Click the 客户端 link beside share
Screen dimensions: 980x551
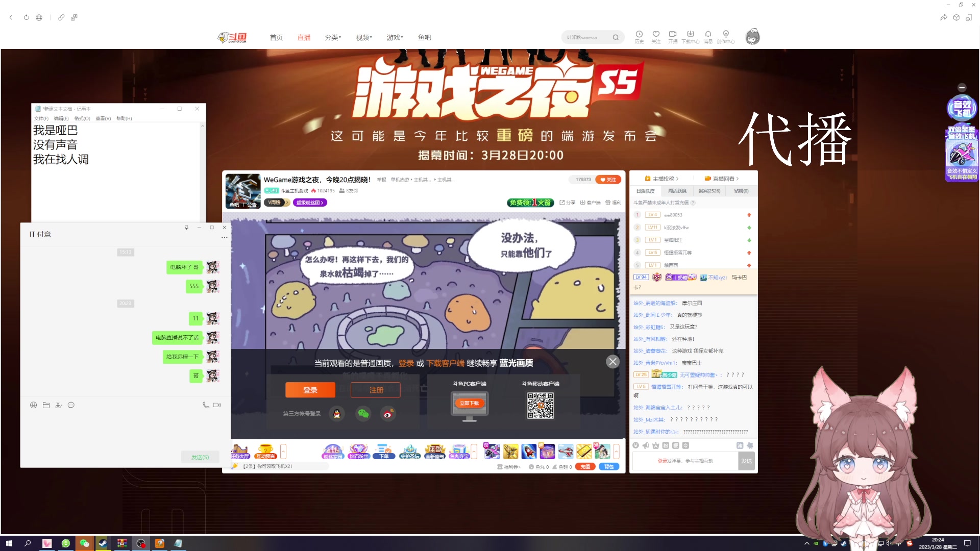(590, 203)
